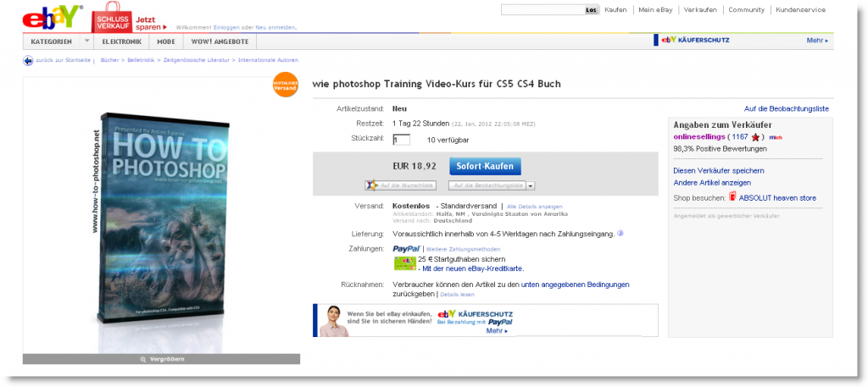Open Andere Artikel anzeigen link
Screen dimensions: 868x387
pos(712,182)
